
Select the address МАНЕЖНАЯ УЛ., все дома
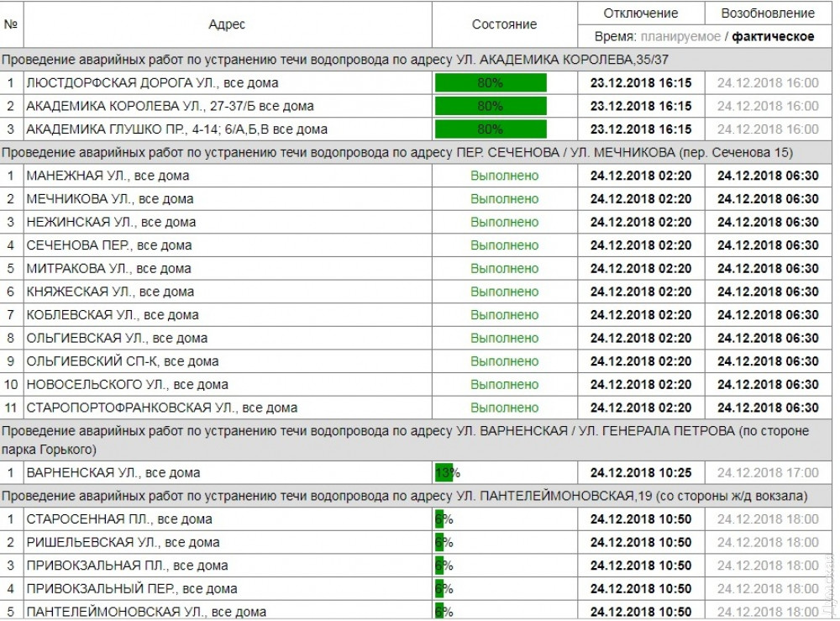[x=108, y=176]
